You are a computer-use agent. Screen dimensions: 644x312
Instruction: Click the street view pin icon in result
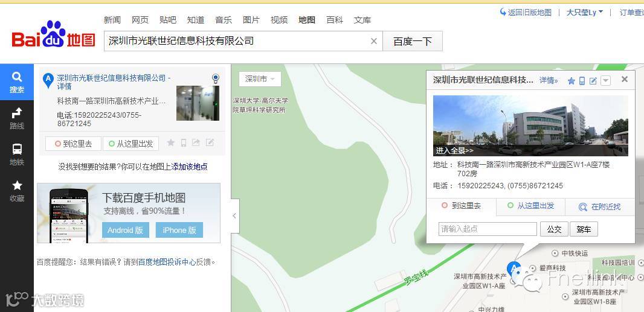[216, 78]
